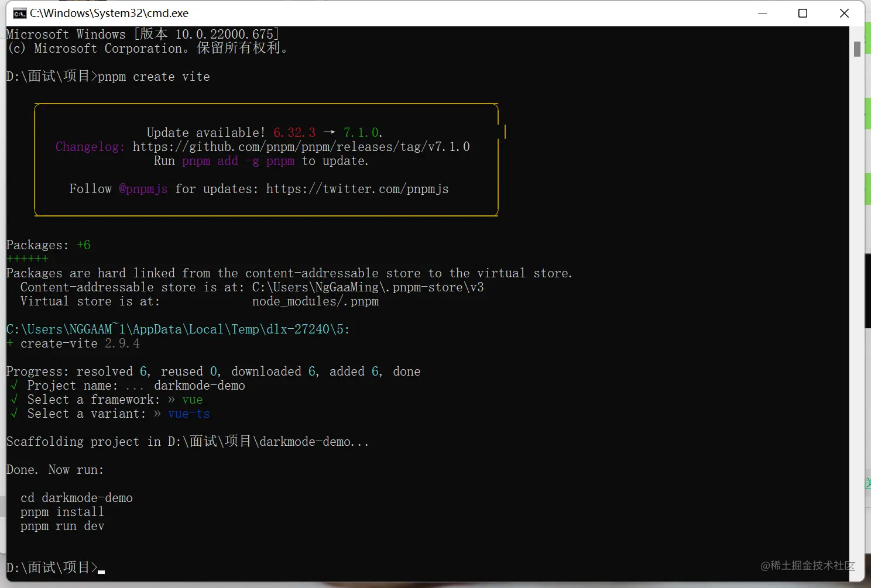Click the vertical scrollbar thumb
Screen dimensions: 871x588
coord(857,49)
